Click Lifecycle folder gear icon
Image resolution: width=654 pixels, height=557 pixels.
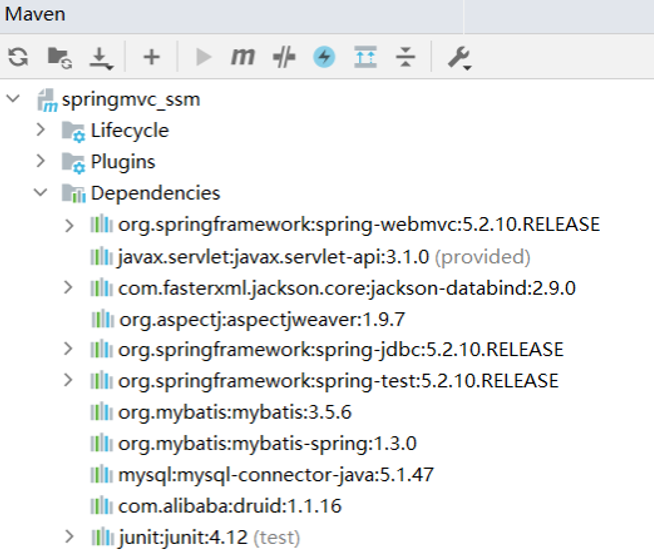click(73, 131)
